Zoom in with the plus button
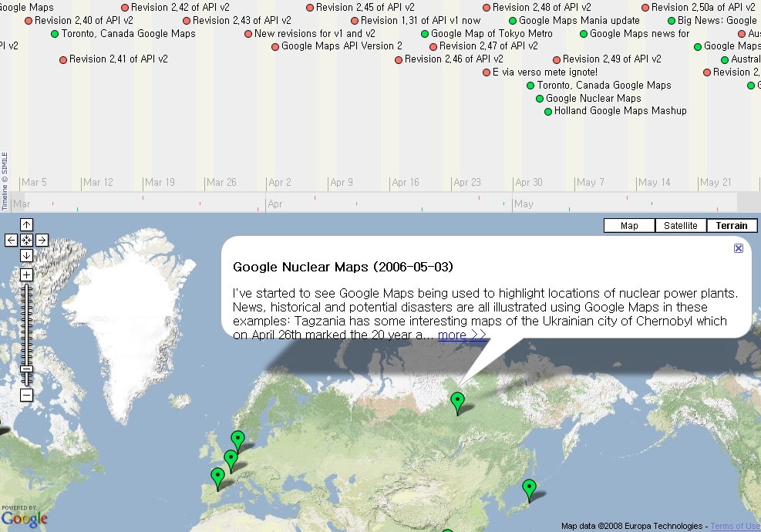Image resolution: width=761 pixels, height=532 pixels. [x=27, y=274]
